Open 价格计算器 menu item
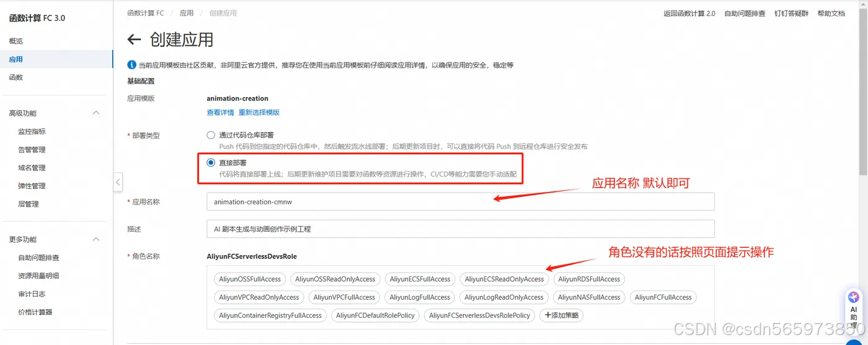The height and width of the screenshot is (345, 868). click(x=35, y=312)
